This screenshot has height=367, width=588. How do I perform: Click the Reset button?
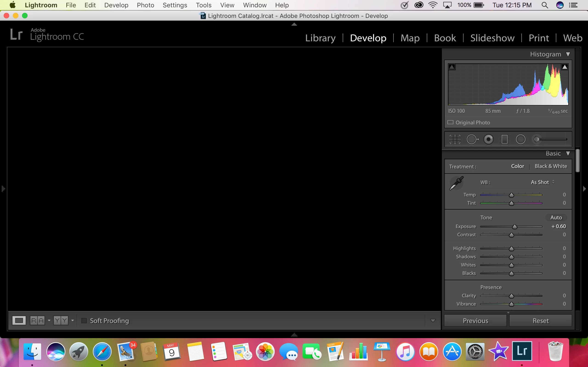[541, 321]
